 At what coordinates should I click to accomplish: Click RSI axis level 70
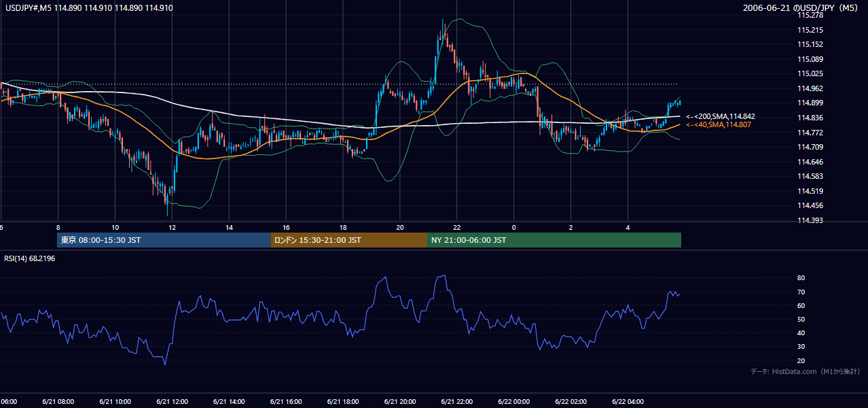801,292
